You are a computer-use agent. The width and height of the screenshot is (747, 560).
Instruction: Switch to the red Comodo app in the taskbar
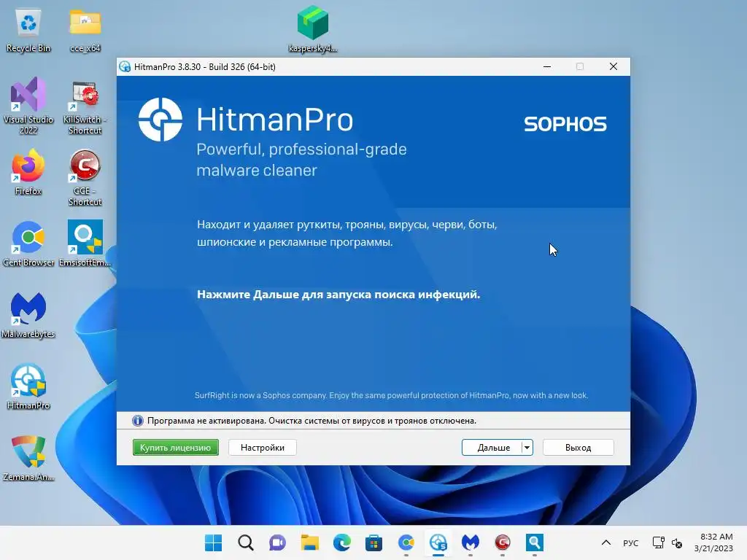(x=502, y=542)
